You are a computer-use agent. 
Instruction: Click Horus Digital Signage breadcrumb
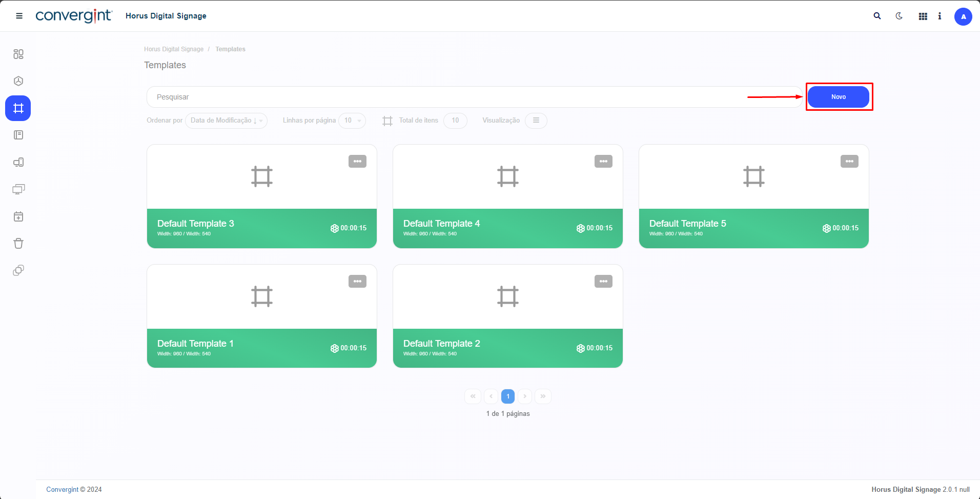[x=174, y=49]
